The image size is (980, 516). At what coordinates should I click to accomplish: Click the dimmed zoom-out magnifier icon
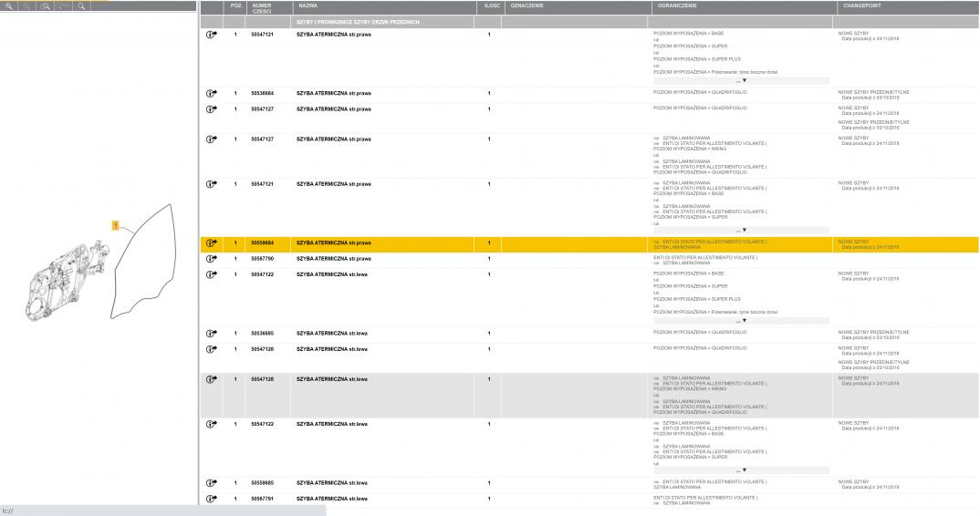click(26, 5)
